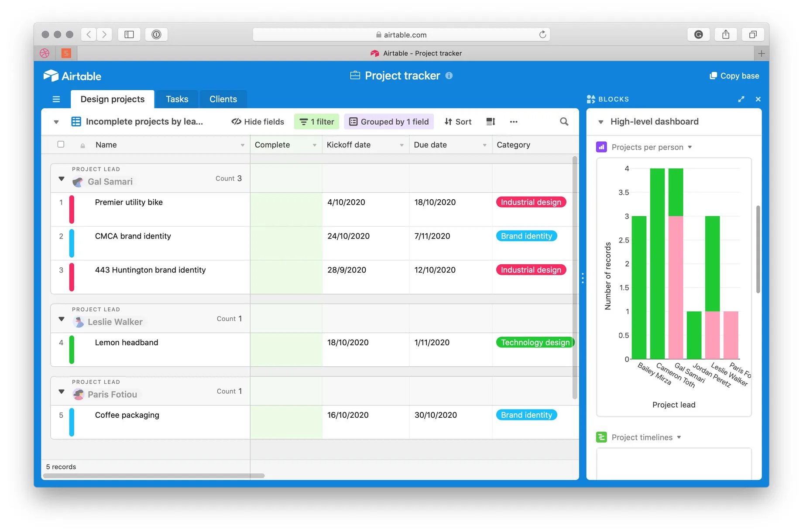Screen dimensions: 803x532
Task: Click the Dribbble pinned tab
Action: (45, 53)
